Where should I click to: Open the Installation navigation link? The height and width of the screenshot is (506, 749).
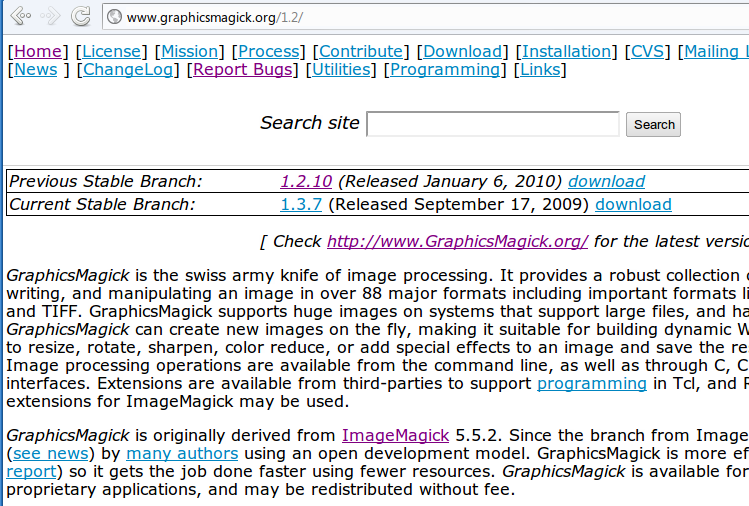click(x=567, y=51)
